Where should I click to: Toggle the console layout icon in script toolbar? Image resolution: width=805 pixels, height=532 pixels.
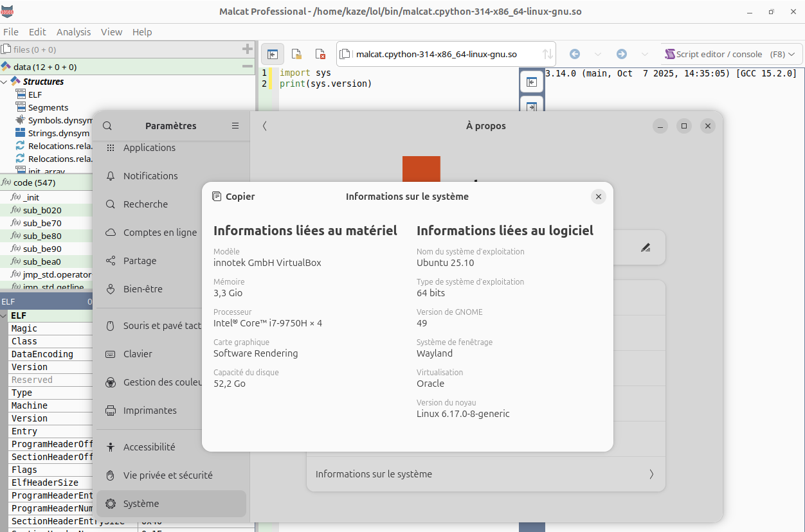[x=273, y=54]
